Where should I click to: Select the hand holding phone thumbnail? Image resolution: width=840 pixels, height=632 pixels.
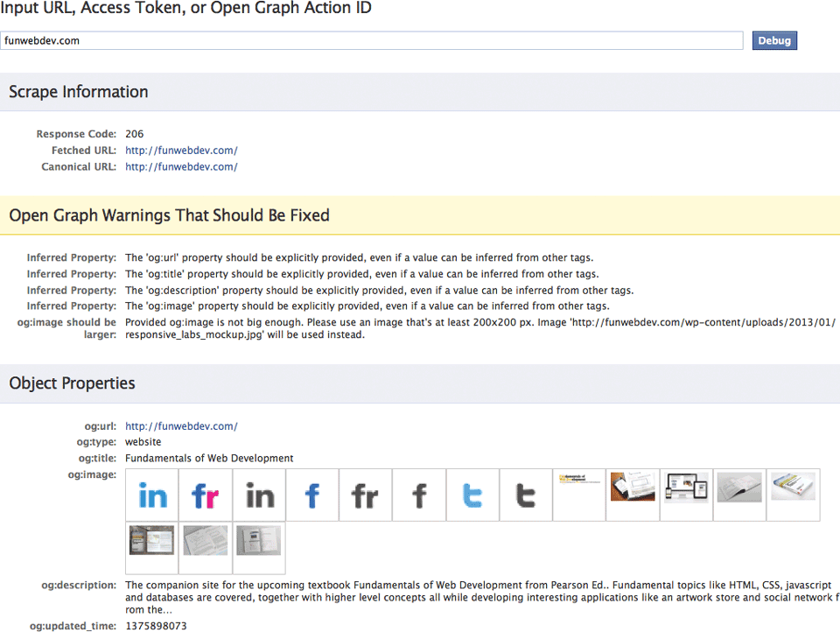633,487
